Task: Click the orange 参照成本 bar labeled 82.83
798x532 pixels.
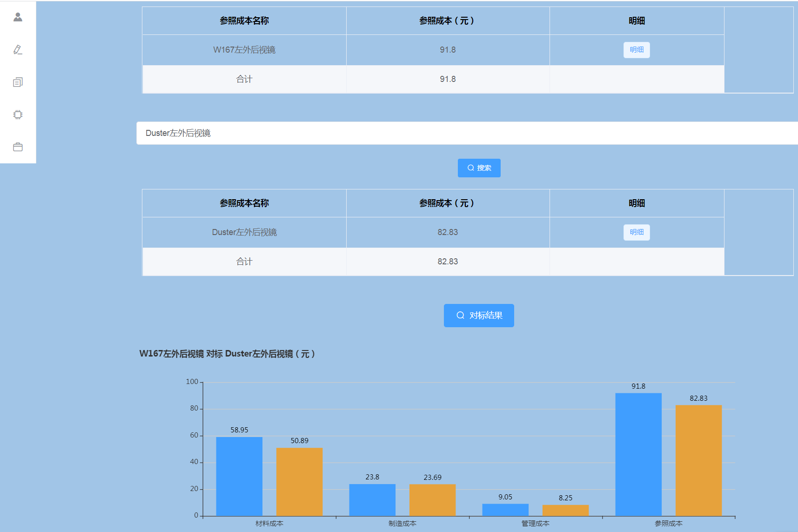Action: pyautogui.click(x=698, y=461)
